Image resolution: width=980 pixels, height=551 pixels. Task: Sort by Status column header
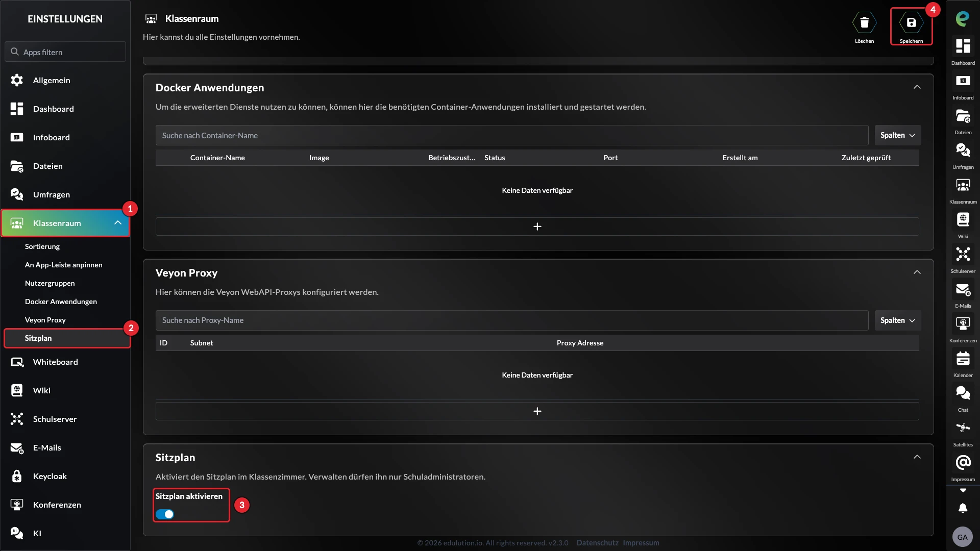coord(495,158)
